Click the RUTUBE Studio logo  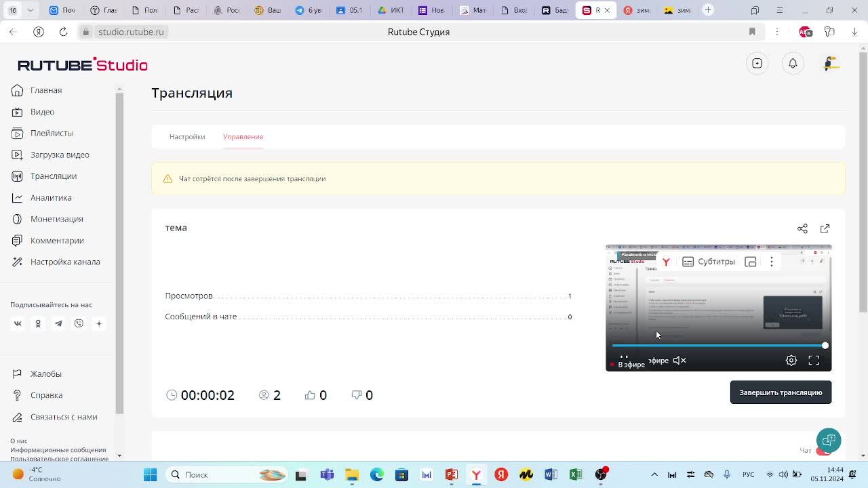pos(83,64)
